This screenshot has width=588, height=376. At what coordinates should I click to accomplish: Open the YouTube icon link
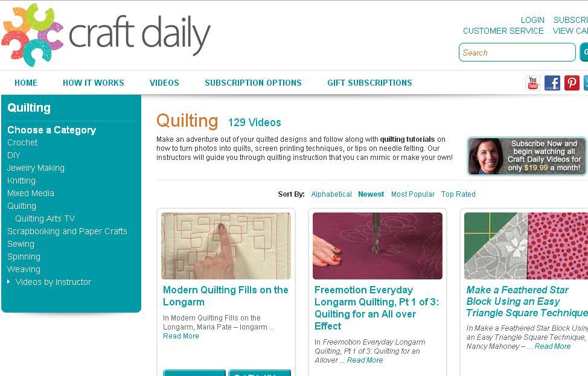[x=533, y=83]
